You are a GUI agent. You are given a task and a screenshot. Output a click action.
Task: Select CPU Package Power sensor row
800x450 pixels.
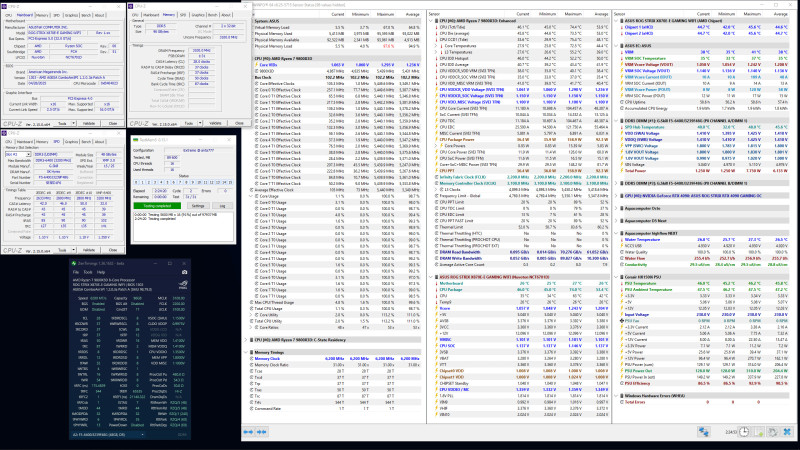523,140
